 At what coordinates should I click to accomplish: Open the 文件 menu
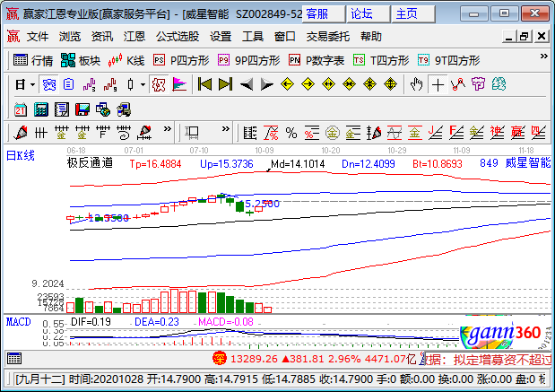[x=38, y=37]
